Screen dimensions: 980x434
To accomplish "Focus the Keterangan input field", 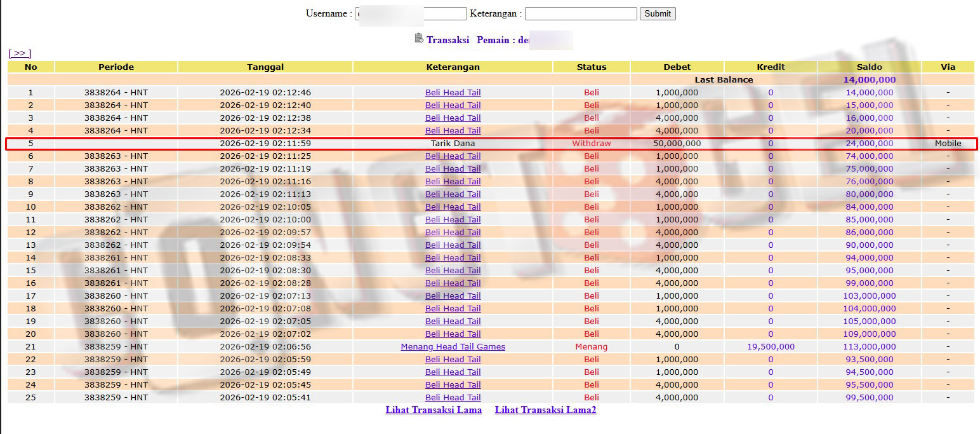I will click(x=581, y=13).
